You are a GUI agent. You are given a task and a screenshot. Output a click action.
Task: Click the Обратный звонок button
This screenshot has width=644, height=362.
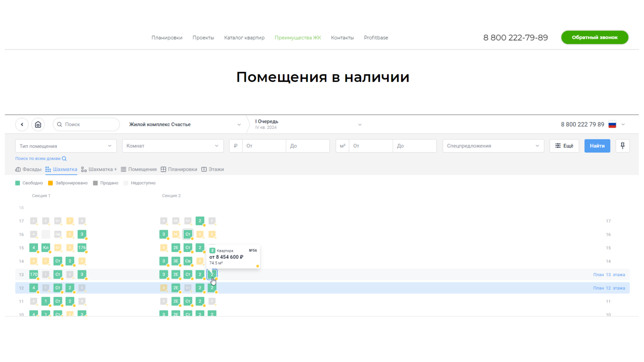tap(594, 38)
